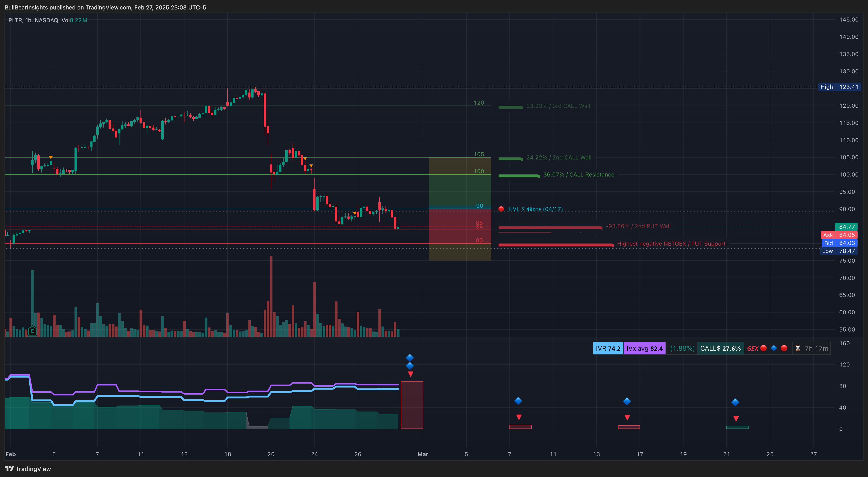The image size is (868, 477).
Task: Click the 36.07% / CALL Resistance label
Action: click(579, 175)
